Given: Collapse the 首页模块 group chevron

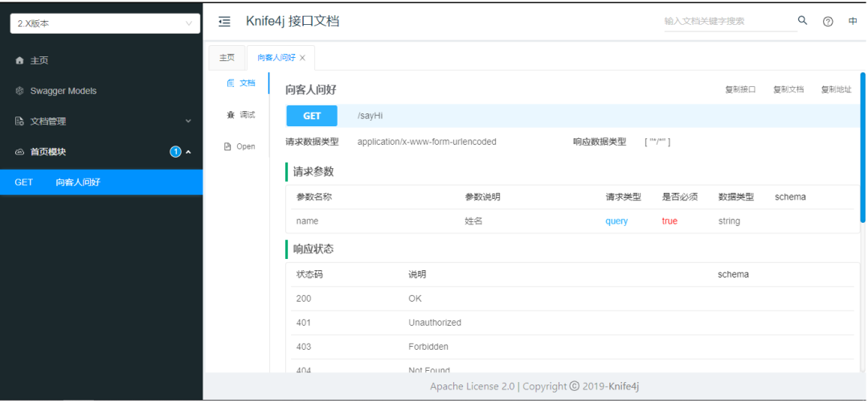Looking at the screenshot, I should (188, 152).
